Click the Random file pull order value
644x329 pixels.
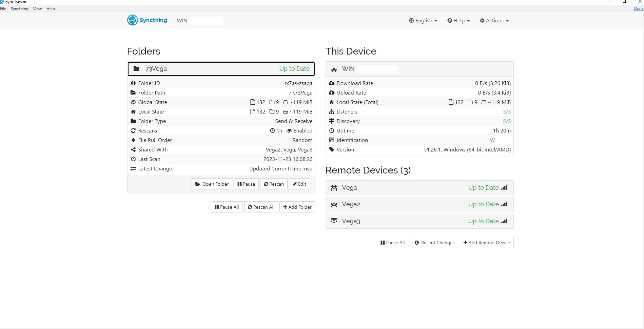[303, 140]
